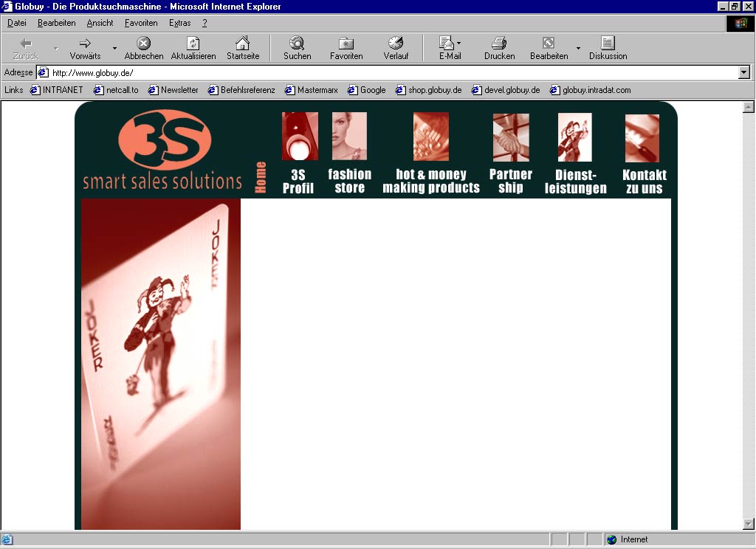Click the vertical scrollbar up arrow
This screenshot has width=756, height=549.
pos(749,106)
